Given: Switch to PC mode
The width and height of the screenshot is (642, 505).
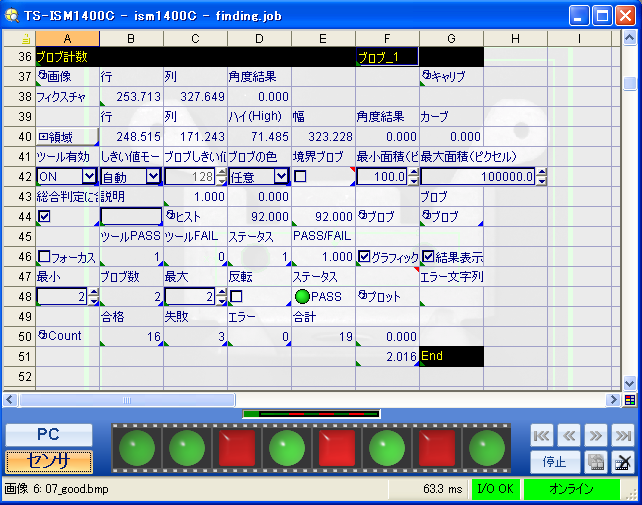Looking at the screenshot, I should pyautogui.click(x=49, y=435).
